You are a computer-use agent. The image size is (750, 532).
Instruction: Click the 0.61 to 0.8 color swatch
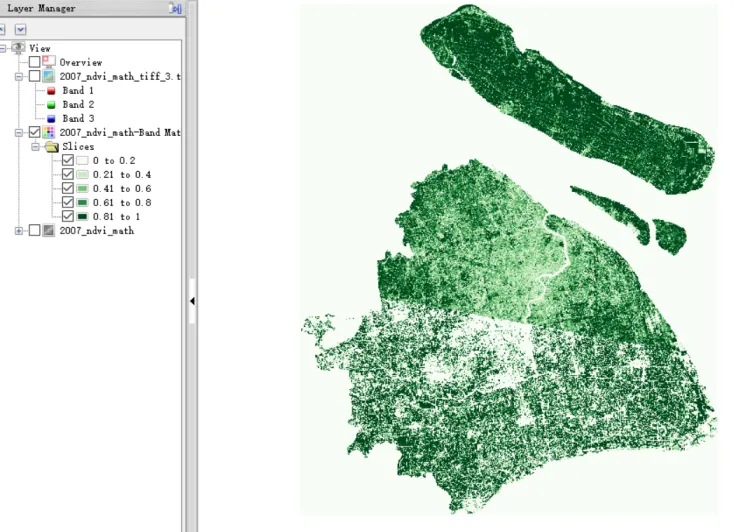(x=82, y=202)
